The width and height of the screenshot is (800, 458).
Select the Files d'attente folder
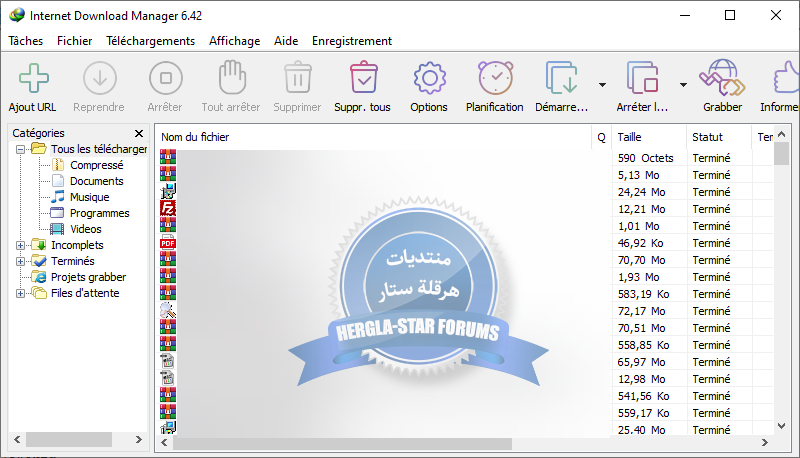click(85, 293)
